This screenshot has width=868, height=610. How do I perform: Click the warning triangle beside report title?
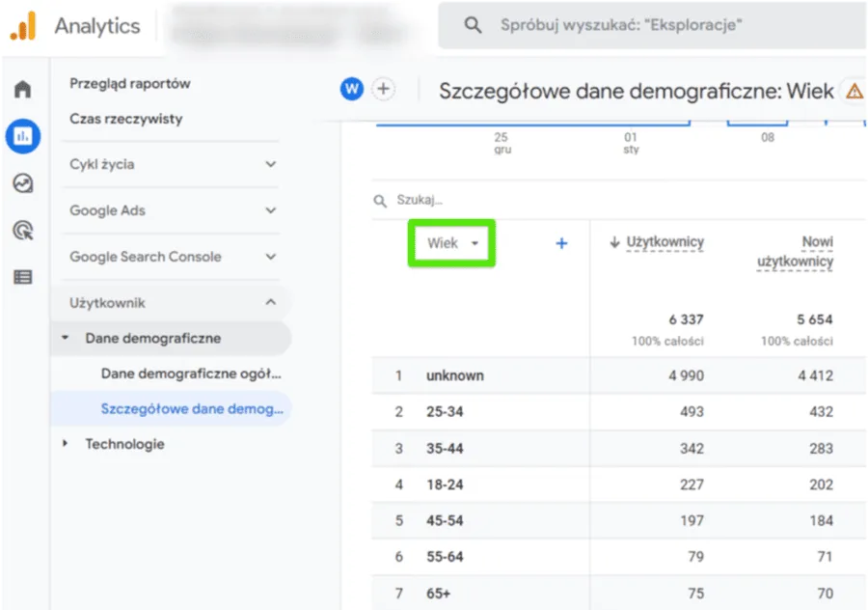tap(854, 92)
